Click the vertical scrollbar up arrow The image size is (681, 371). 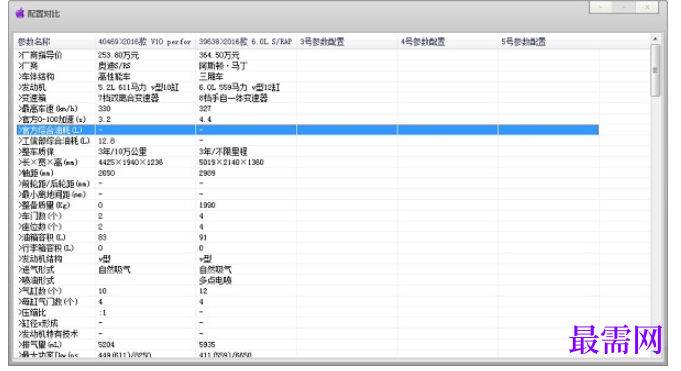click(x=655, y=39)
